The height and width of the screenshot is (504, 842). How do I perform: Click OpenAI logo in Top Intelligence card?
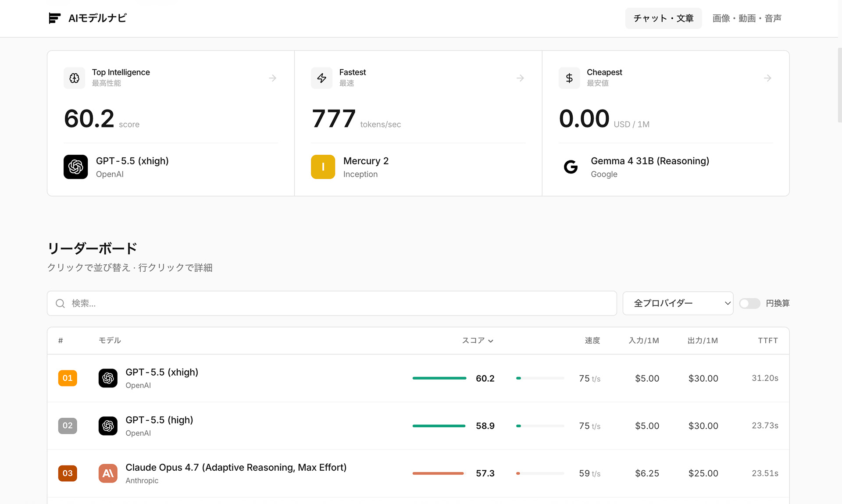[75, 167]
